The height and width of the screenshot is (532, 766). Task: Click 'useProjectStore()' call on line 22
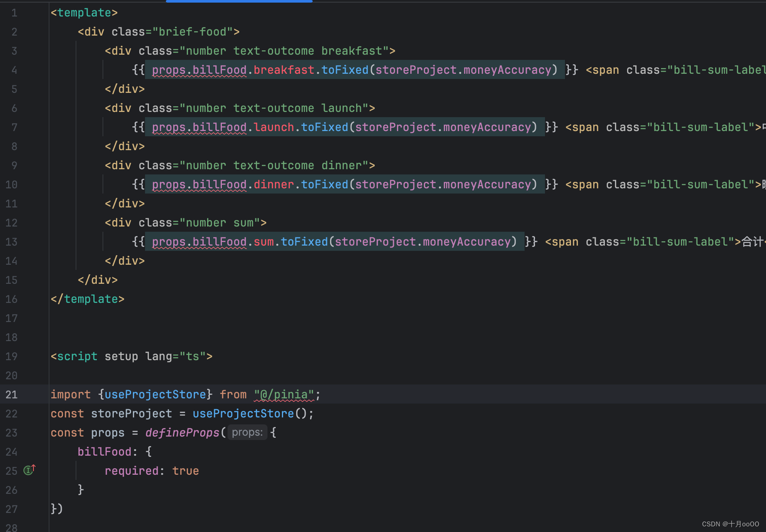point(250,414)
